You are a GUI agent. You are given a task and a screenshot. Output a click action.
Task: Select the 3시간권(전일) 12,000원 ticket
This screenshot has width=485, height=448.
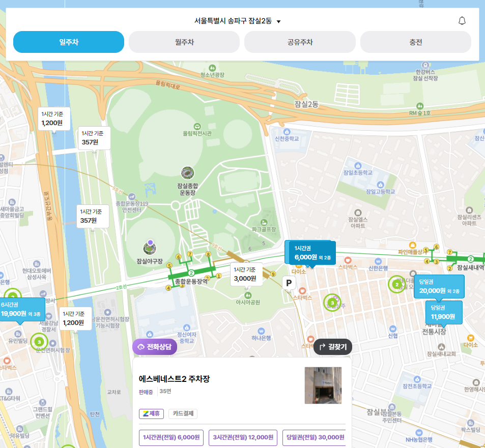pos(243,437)
